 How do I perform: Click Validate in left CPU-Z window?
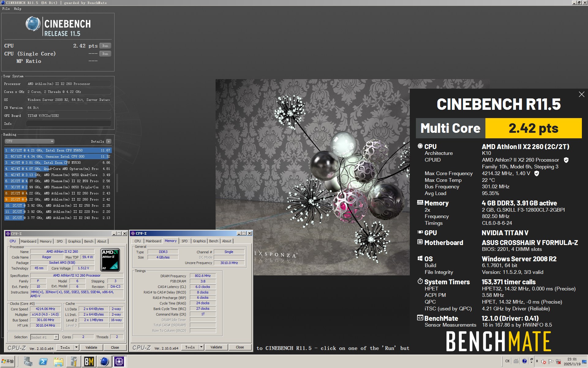91,347
